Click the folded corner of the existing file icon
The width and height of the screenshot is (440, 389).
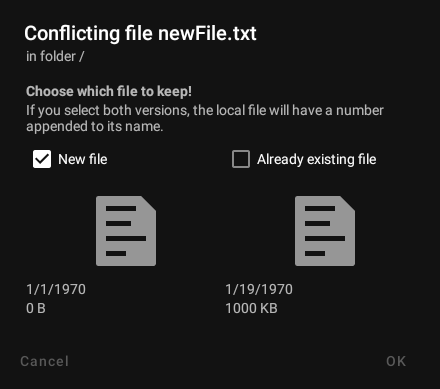[x=347, y=204]
